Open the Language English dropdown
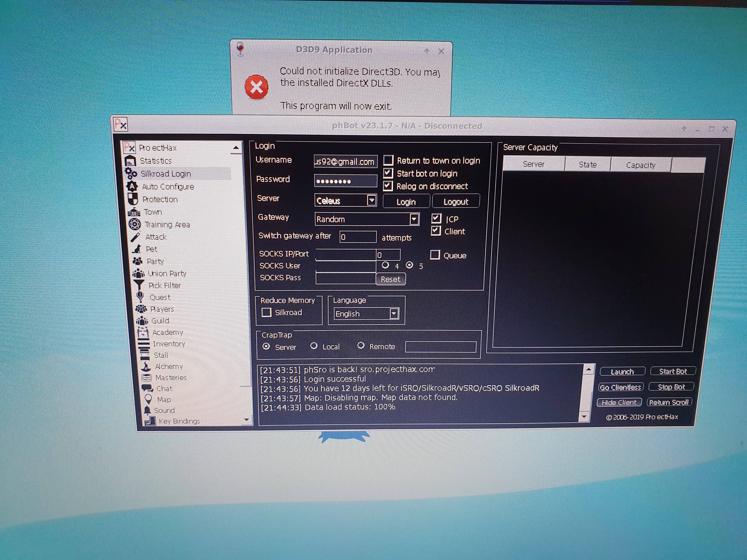Image resolution: width=747 pixels, height=560 pixels. click(394, 314)
